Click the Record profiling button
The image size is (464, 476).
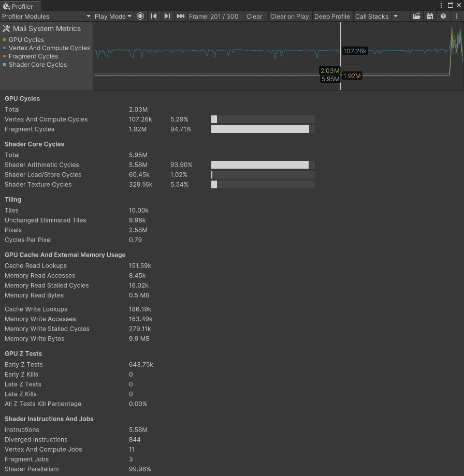click(140, 16)
